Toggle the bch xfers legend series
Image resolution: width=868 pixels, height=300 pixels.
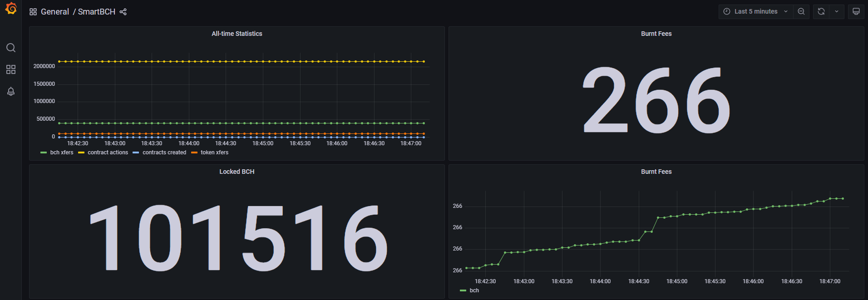point(62,152)
